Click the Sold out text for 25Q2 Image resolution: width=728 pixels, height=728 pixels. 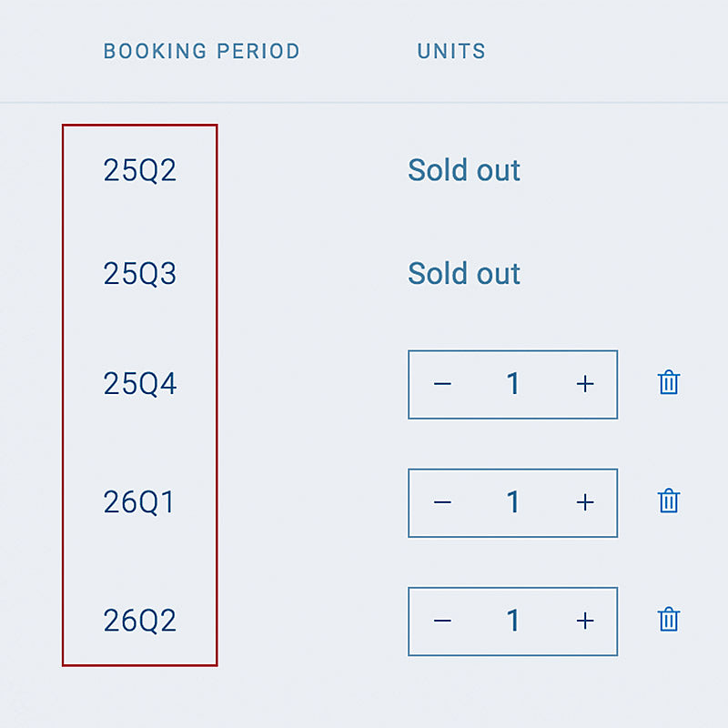pos(464,170)
